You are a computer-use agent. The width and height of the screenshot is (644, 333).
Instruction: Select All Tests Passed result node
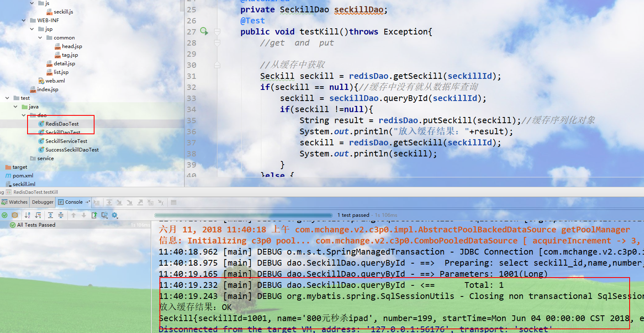(x=33, y=225)
